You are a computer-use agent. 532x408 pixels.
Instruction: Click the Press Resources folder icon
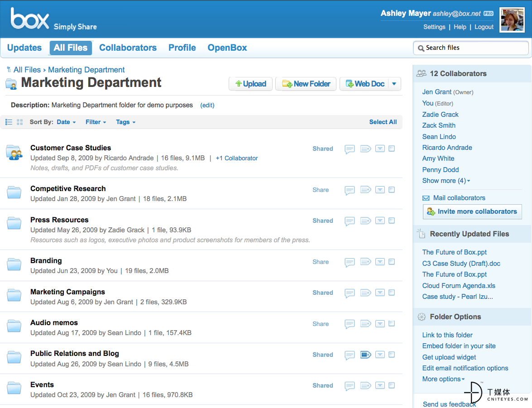pos(14,223)
